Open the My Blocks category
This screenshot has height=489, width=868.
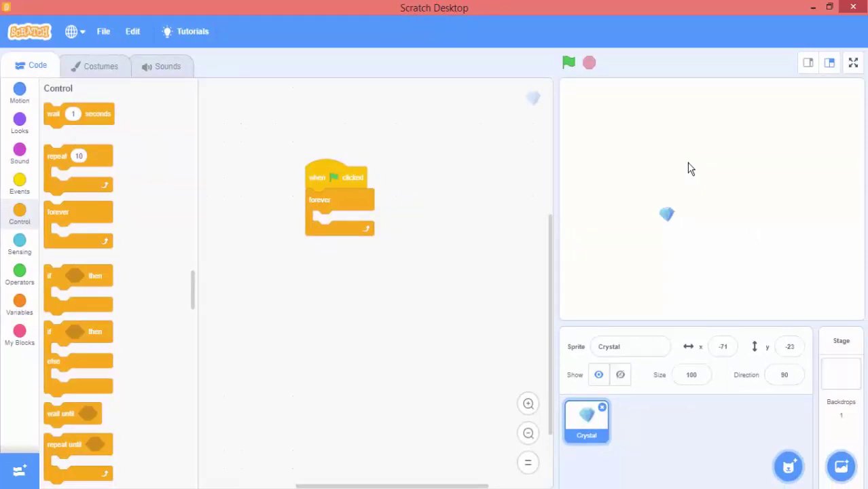(x=20, y=335)
